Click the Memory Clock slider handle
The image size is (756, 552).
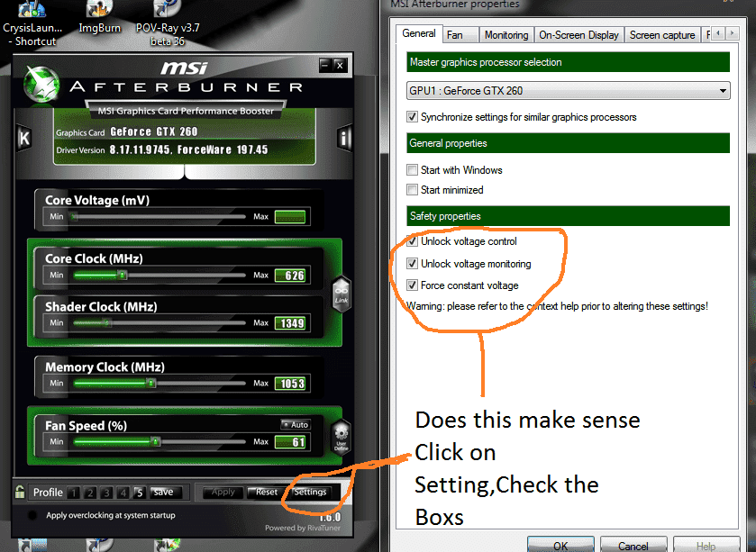click(x=151, y=383)
